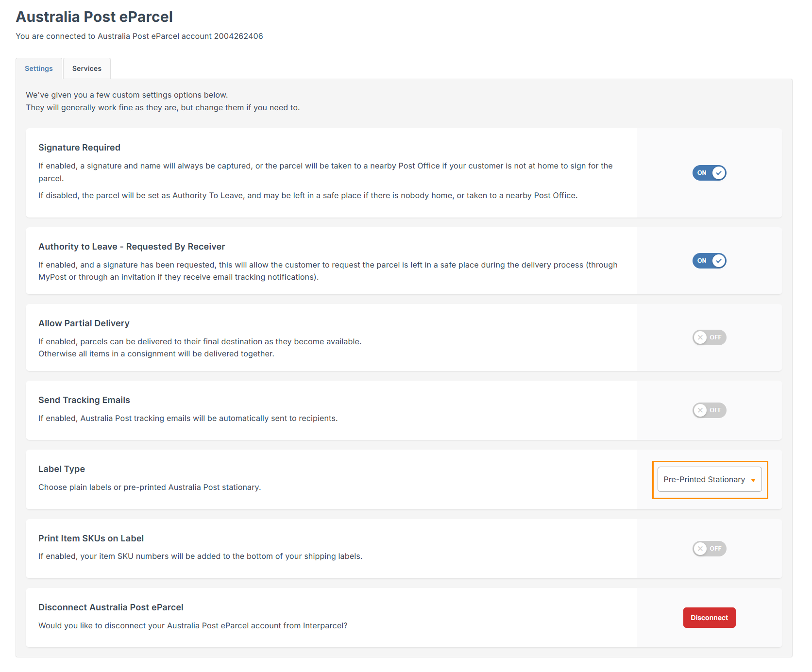Click checkmark knob on Authority to Leave switch
Image resolution: width=812 pixels, height=672 pixels.
[719, 261]
